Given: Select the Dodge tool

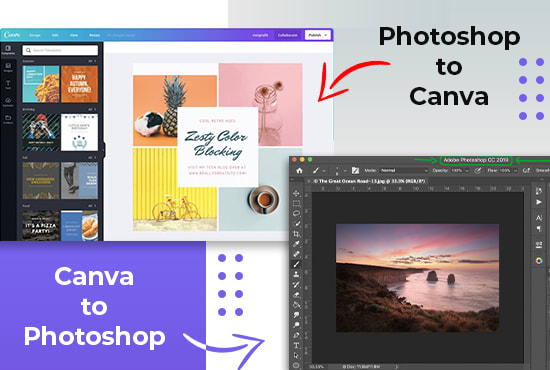Looking at the screenshot, I should click(x=296, y=325).
